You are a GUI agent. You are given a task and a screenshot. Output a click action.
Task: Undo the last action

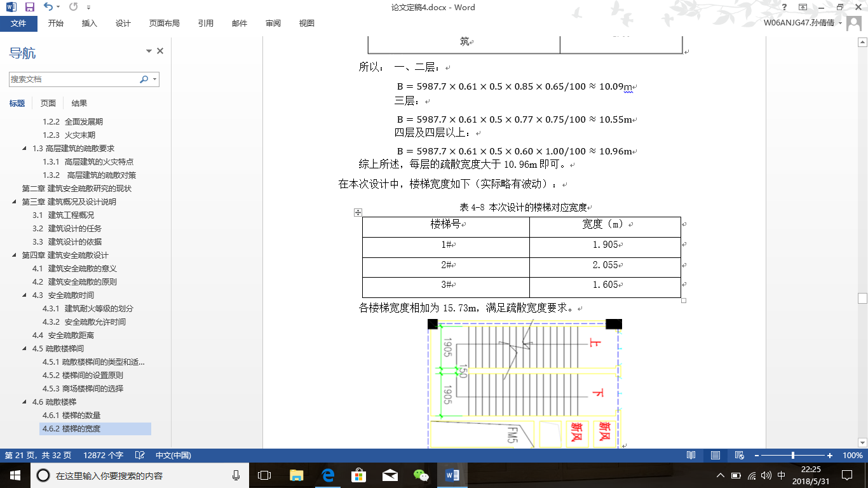48,7
